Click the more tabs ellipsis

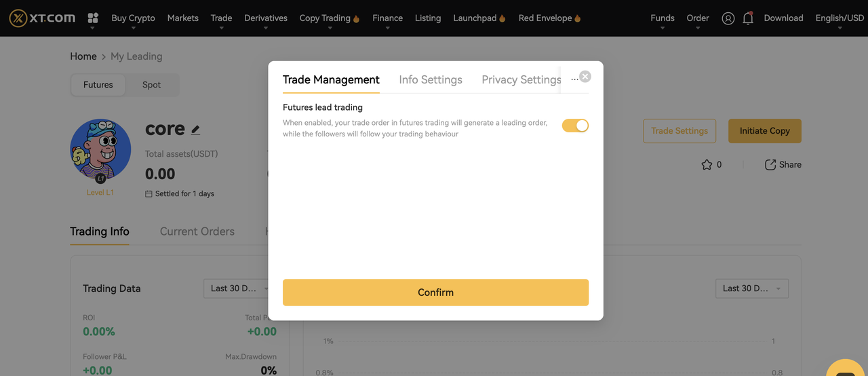coord(574,79)
